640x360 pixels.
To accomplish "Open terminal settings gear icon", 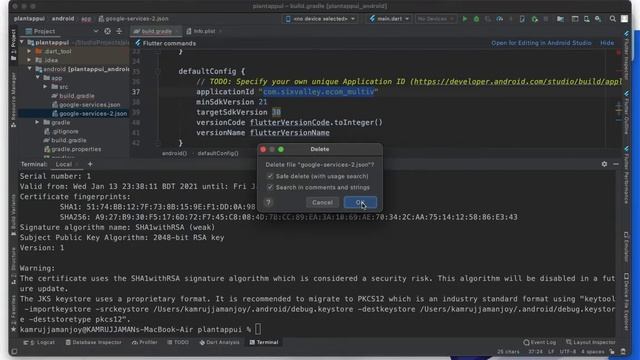I will [x=604, y=164].
